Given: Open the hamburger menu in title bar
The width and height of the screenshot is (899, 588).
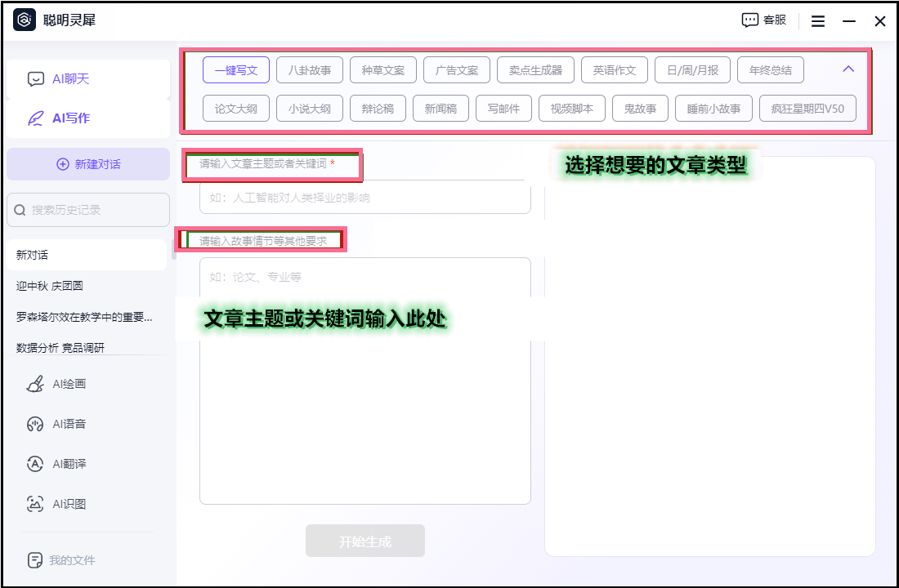Looking at the screenshot, I should (817, 21).
